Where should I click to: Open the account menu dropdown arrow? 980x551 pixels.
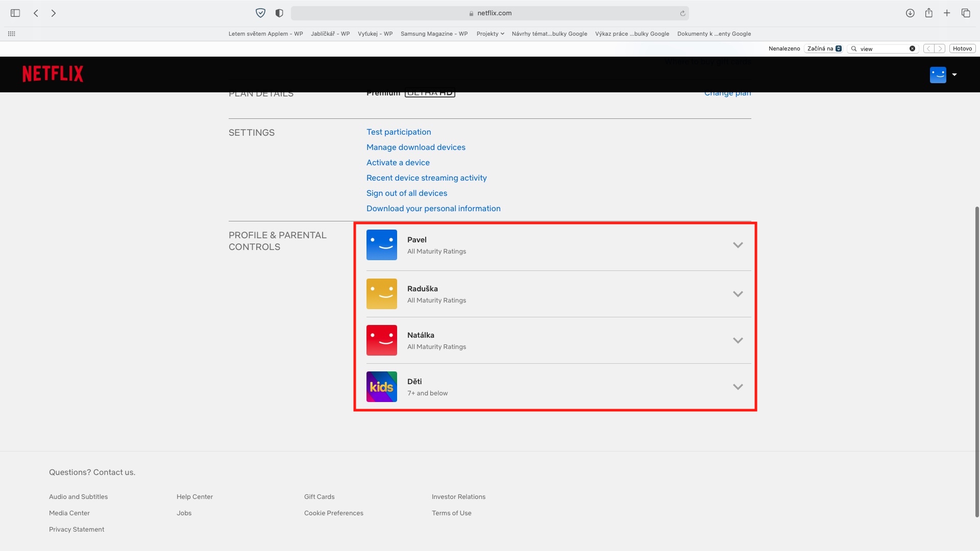pyautogui.click(x=954, y=74)
